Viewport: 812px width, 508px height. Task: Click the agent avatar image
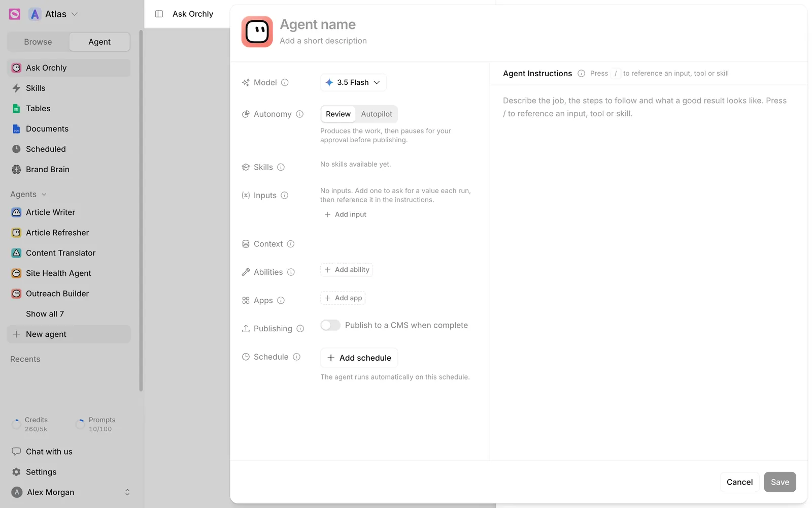pyautogui.click(x=257, y=31)
